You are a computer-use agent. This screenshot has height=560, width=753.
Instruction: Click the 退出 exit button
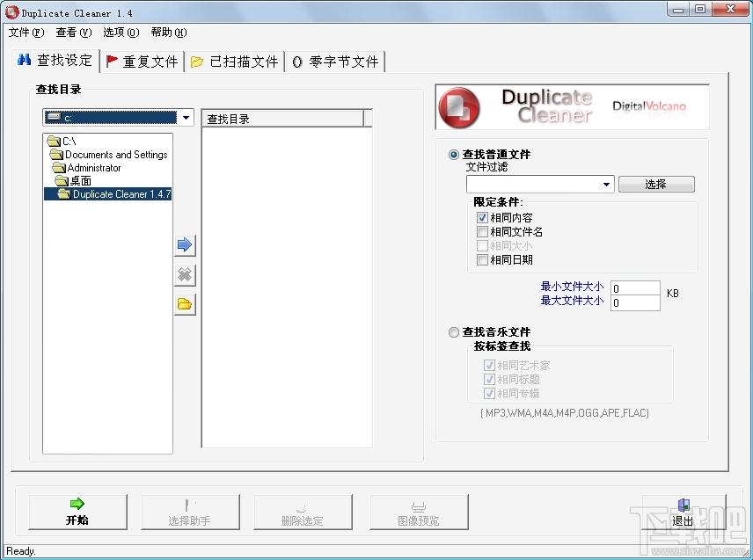point(684,512)
